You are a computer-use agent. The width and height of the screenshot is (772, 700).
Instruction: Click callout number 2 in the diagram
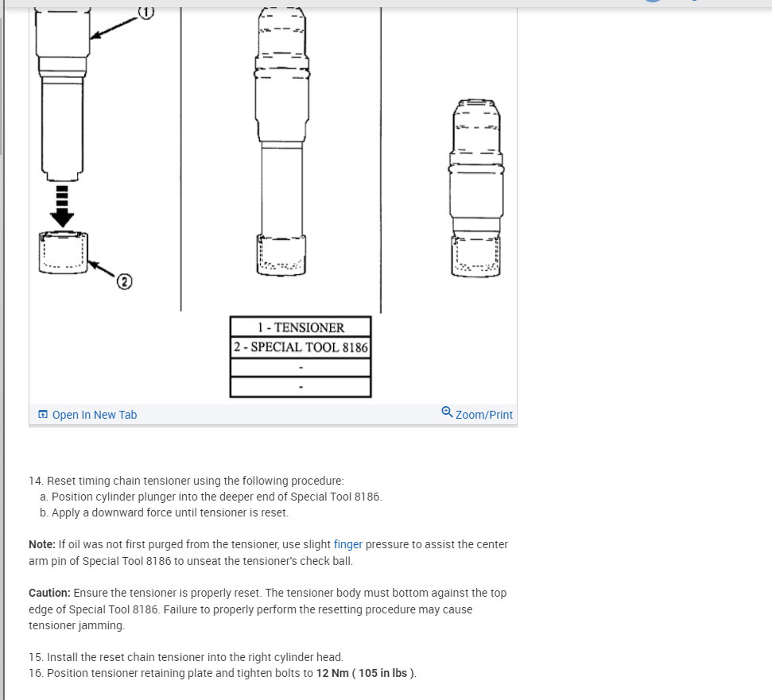tap(125, 281)
